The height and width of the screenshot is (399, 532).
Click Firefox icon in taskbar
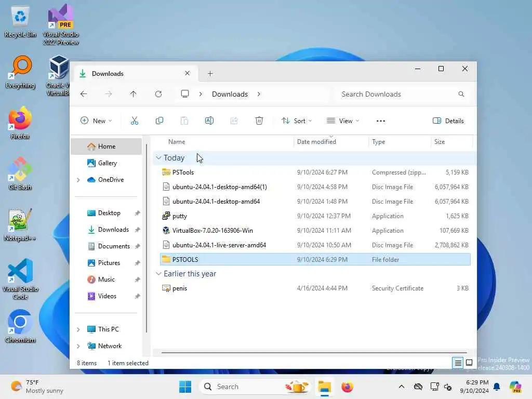click(347, 387)
